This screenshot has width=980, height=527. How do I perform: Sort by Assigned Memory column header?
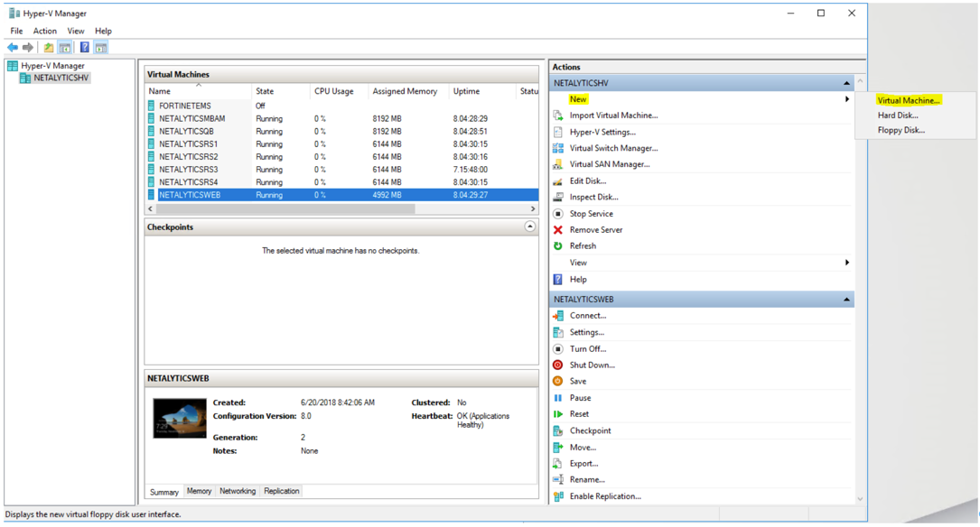point(409,91)
